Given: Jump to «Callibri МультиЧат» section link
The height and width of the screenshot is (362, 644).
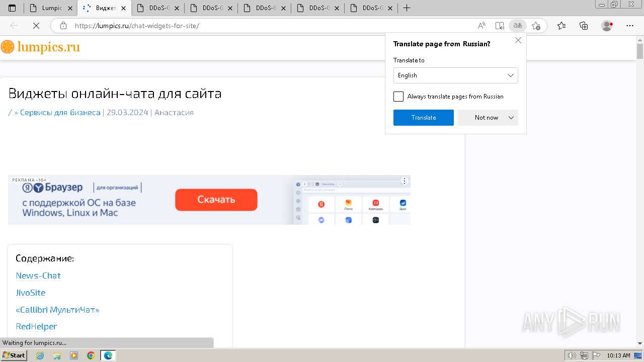Looking at the screenshot, I should [57, 310].
